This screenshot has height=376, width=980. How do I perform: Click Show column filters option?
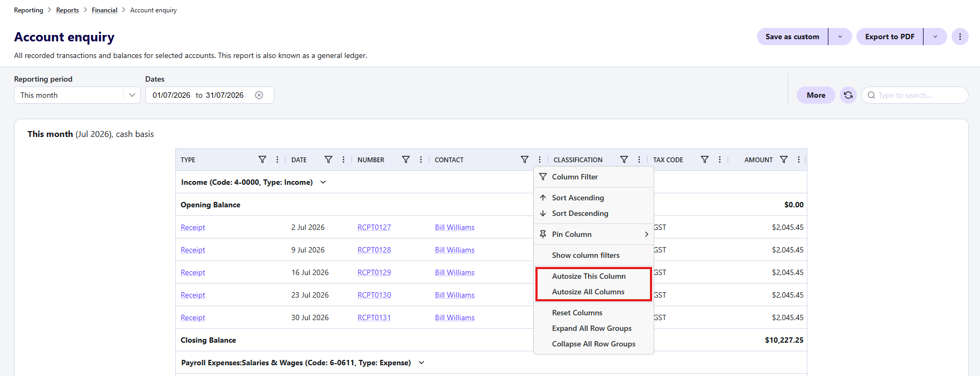pos(593,255)
